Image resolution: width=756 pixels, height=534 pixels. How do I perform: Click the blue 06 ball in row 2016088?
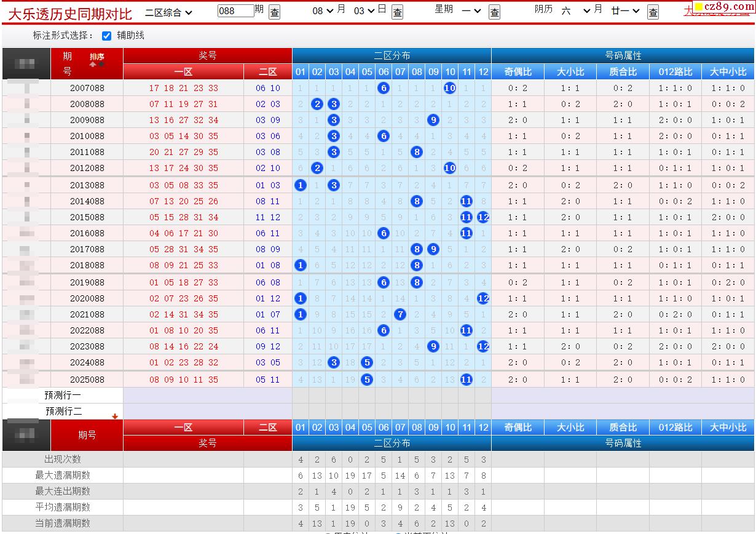point(384,233)
